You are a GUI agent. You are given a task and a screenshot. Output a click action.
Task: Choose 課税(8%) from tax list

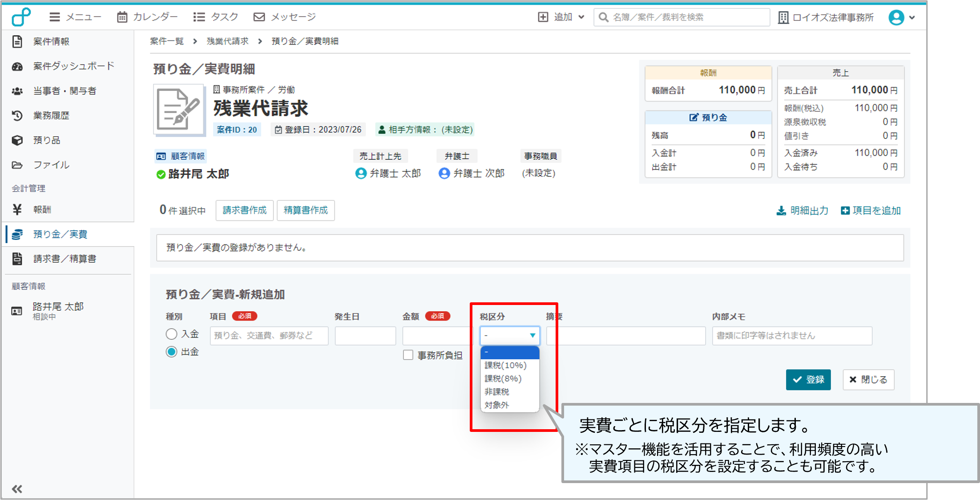tap(510, 378)
